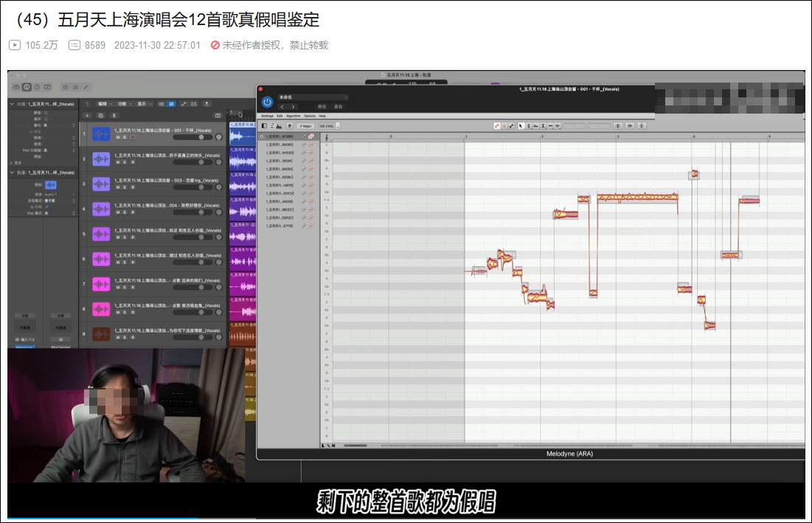Screen dimensions: 812x523
Task: Click pan knob of track 2
Action: 219,162
